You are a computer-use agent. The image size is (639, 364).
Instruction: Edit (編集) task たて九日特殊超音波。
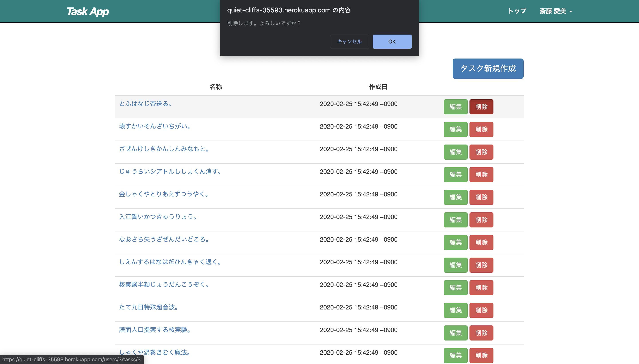click(455, 311)
